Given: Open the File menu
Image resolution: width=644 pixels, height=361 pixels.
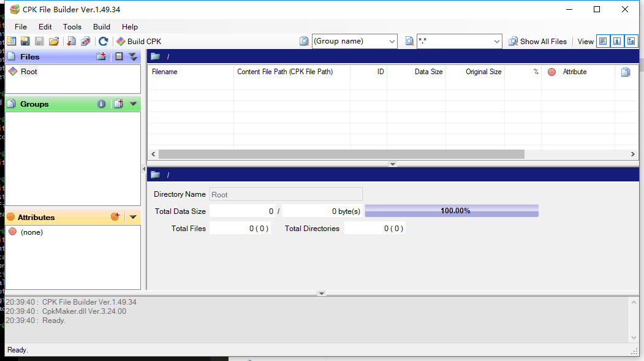Looking at the screenshot, I should click(x=21, y=27).
